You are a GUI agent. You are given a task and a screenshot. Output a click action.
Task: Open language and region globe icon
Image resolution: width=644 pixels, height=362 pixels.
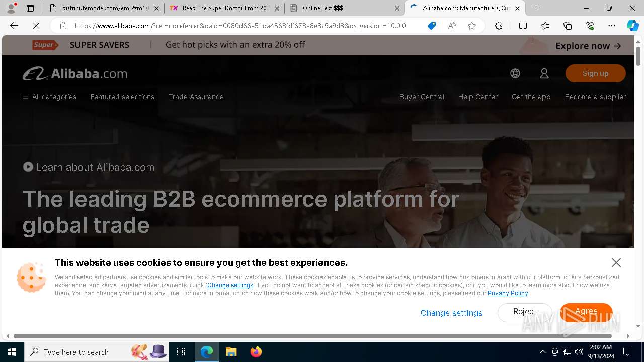pyautogui.click(x=515, y=73)
